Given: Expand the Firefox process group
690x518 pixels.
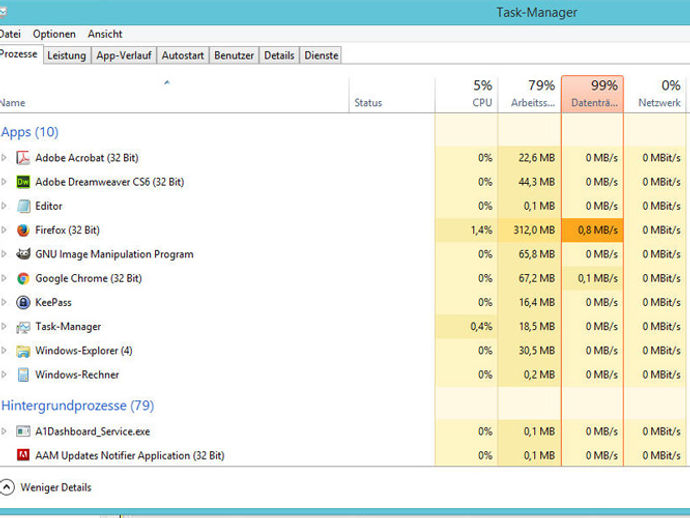Looking at the screenshot, I should tap(4, 230).
